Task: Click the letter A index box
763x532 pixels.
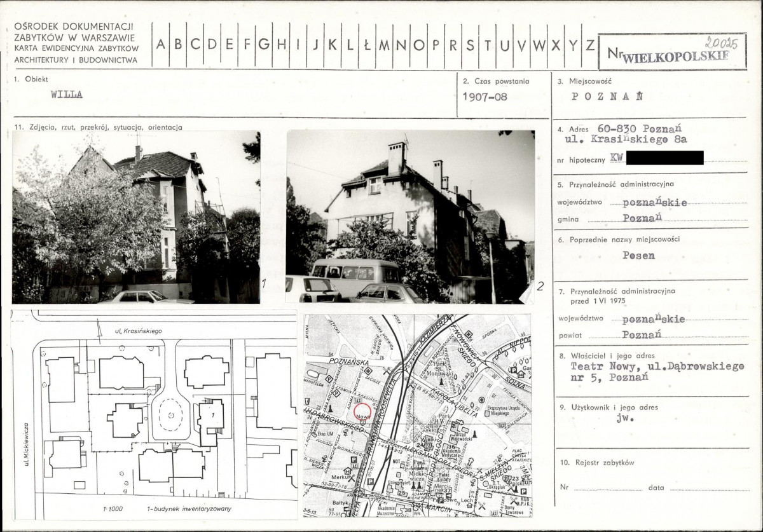Action: pos(161,44)
